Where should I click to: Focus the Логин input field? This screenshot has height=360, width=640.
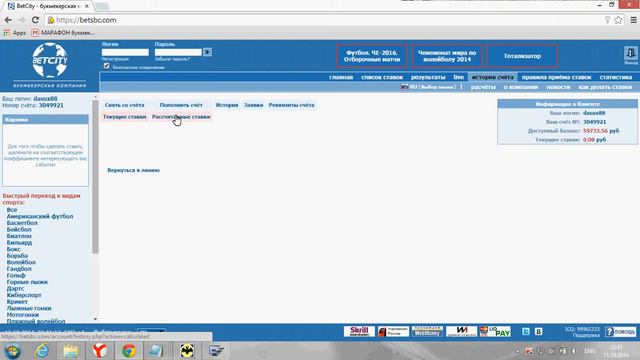tap(125, 52)
